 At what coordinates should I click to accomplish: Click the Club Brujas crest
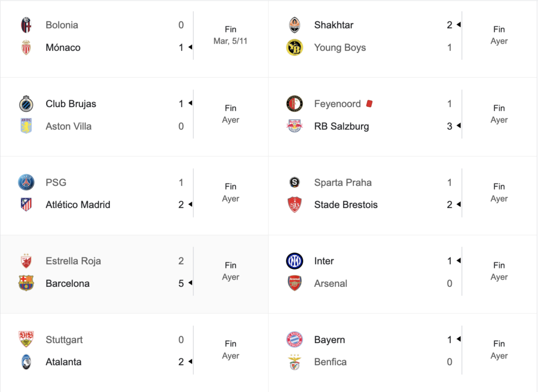click(x=26, y=104)
